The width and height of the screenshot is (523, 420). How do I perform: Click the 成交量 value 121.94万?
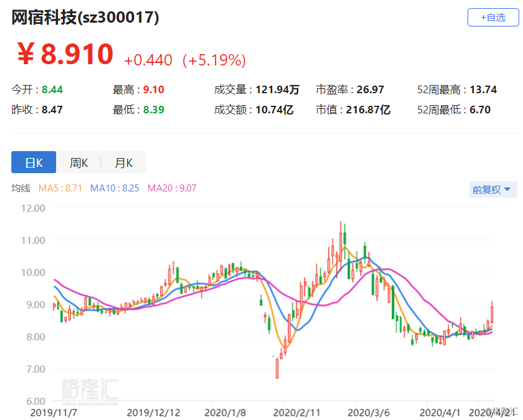pos(277,89)
